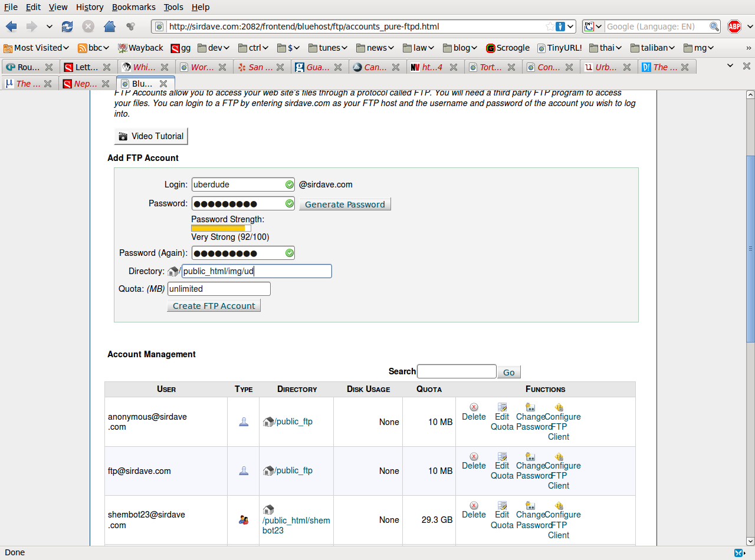Viewport: 755px width, 560px height.
Task: Click Configure FTP Client icon for anonymous account
Action: [559, 407]
